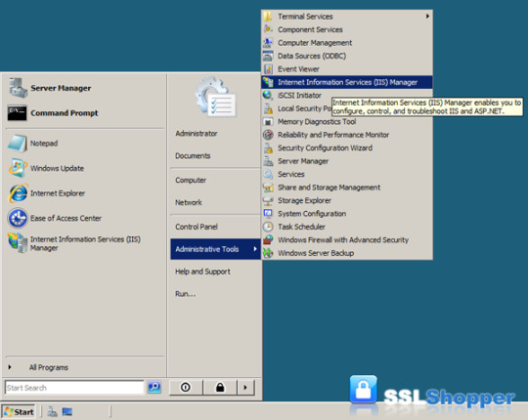Click the Show Desktop quick launch icon

pos(67,411)
